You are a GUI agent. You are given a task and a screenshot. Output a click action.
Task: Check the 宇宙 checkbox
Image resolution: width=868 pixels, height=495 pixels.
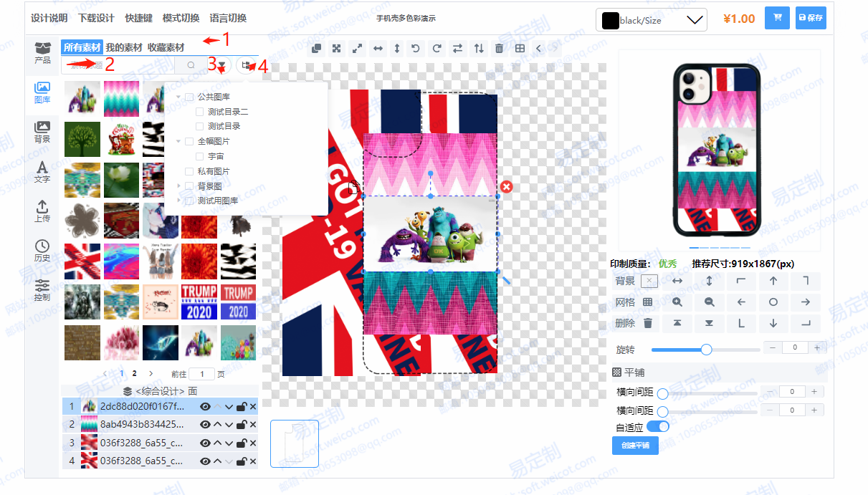click(x=200, y=156)
